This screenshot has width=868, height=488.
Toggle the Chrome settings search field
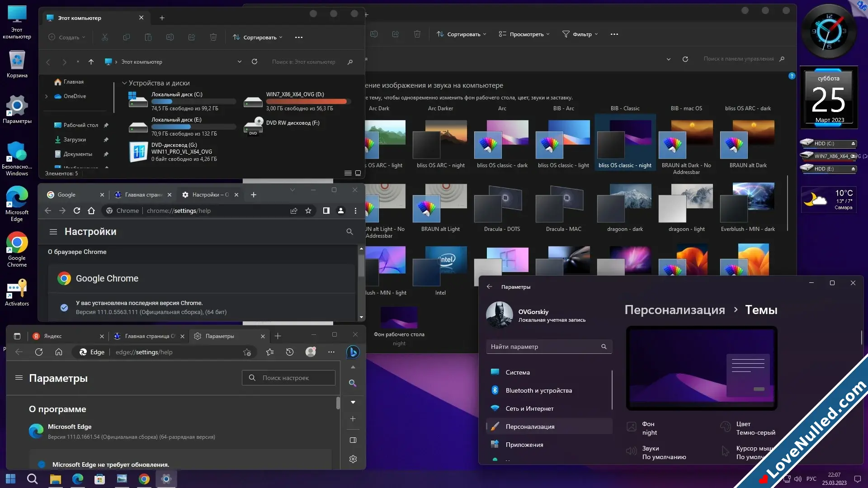click(x=349, y=232)
